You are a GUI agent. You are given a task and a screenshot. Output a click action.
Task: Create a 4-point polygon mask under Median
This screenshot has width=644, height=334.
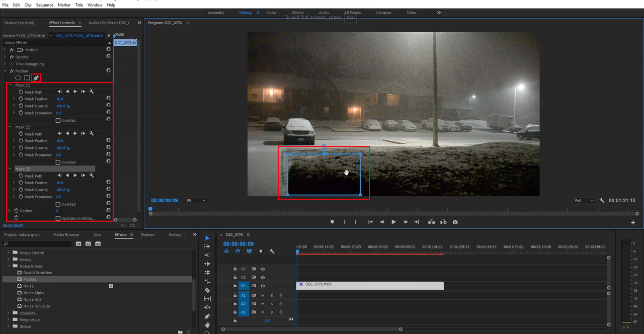pos(27,78)
